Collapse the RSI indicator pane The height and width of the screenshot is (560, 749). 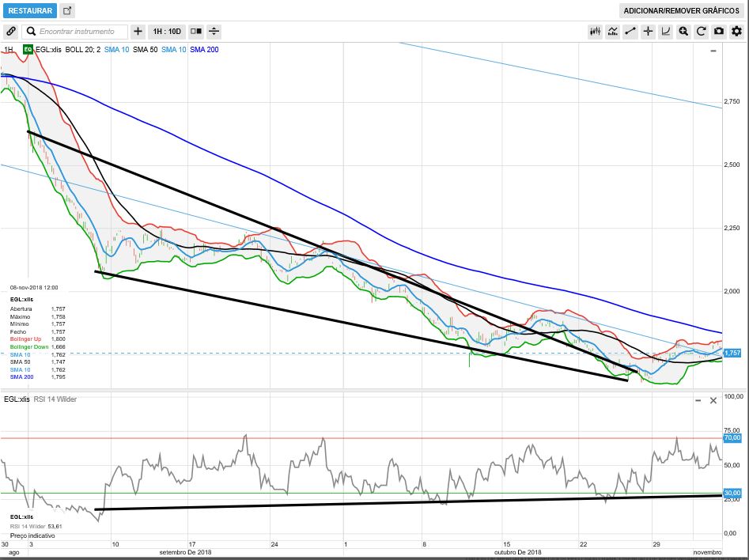point(698,400)
